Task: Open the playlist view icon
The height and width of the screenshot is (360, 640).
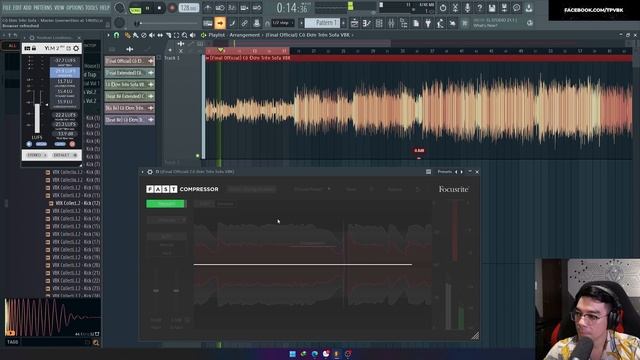Action: pos(355,23)
